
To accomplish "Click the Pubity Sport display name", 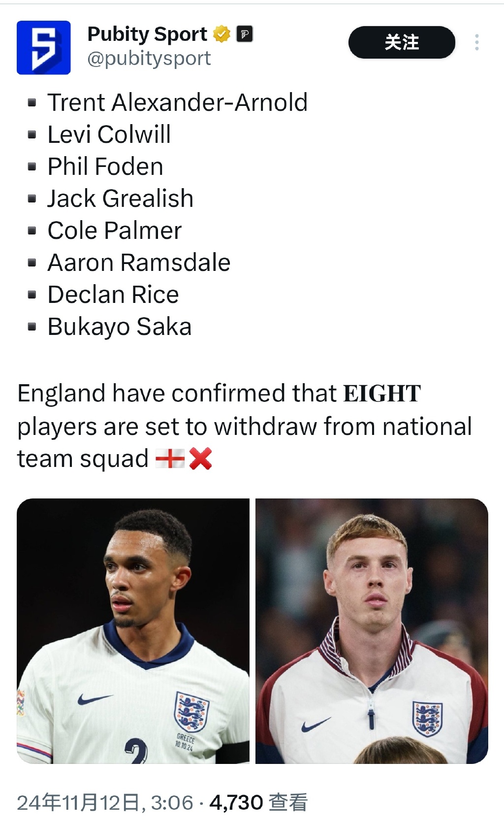I will (147, 34).
